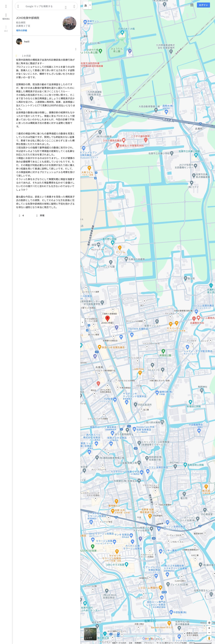Image resolution: width=215 pixels, height=644 pixels.
Task: Click the 日本 region link
Action: point(130,643)
